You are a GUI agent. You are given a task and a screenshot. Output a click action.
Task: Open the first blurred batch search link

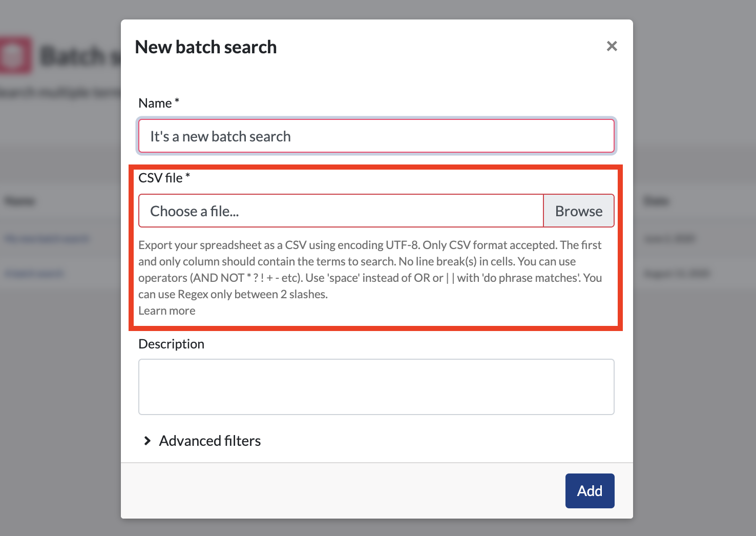[x=47, y=239]
